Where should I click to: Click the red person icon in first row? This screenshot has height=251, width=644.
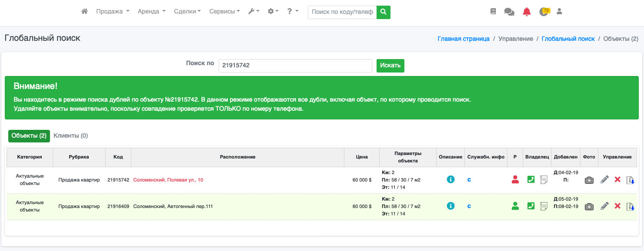tap(515, 179)
